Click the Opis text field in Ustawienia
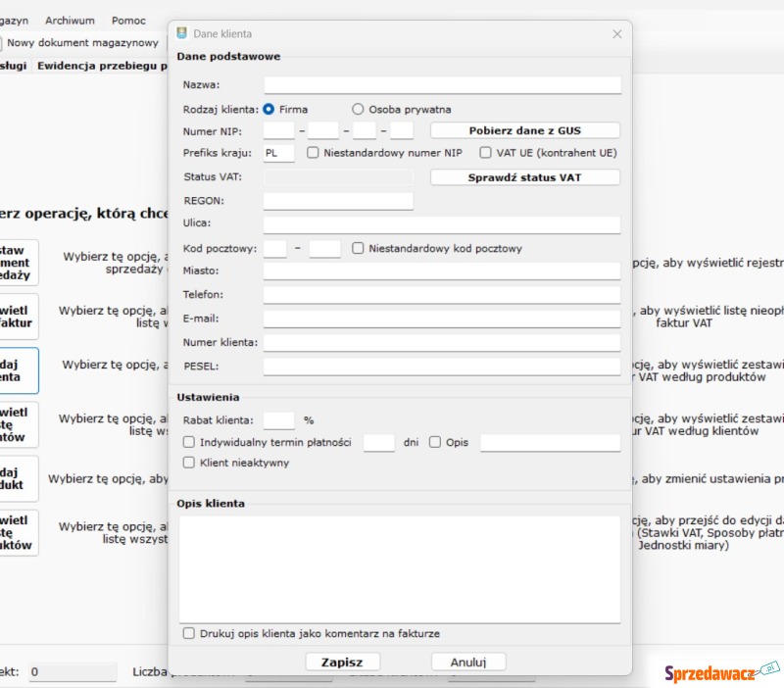This screenshot has width=784, height=688. 551,443
